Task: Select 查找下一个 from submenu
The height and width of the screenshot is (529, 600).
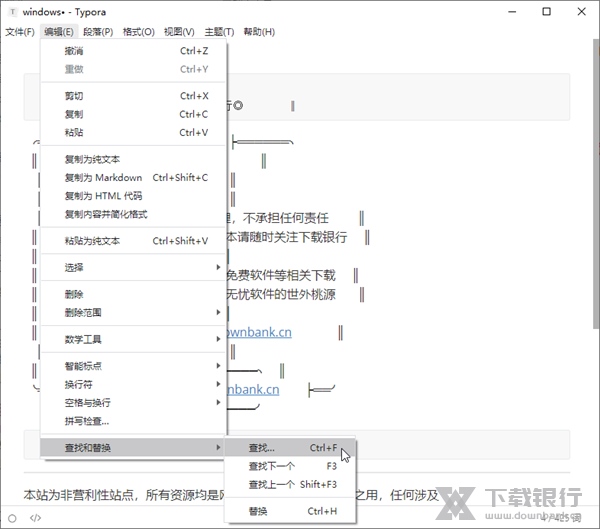Action: (x=272, y=466)
